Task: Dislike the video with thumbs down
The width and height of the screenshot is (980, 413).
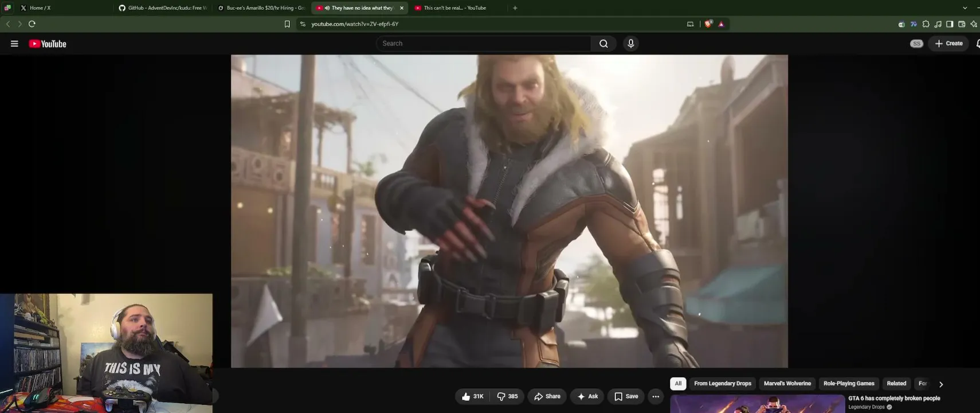Action: pos(507,396)
